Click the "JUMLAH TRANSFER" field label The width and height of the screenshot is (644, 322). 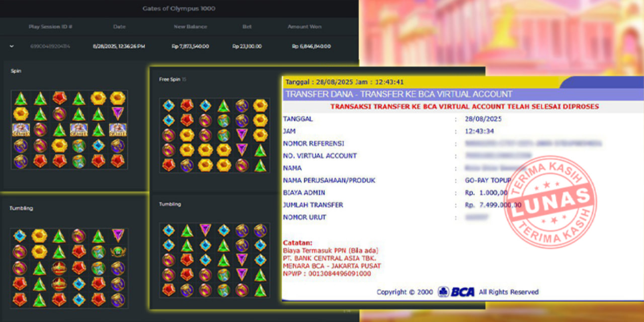click(313, 205)
